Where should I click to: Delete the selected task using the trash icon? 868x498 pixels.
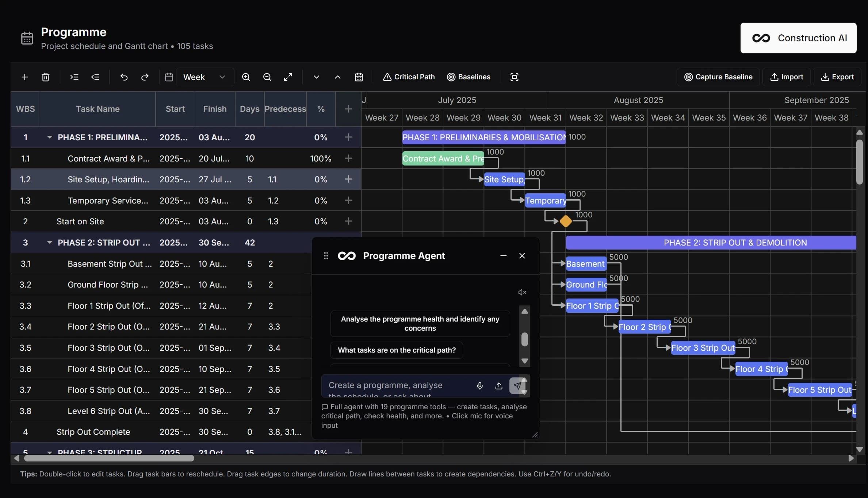pos(46,77)
